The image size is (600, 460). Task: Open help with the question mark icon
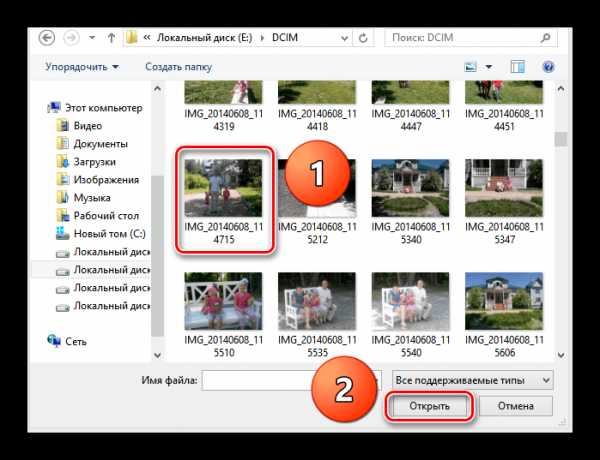pyautogui.click(x=548, y=67)
